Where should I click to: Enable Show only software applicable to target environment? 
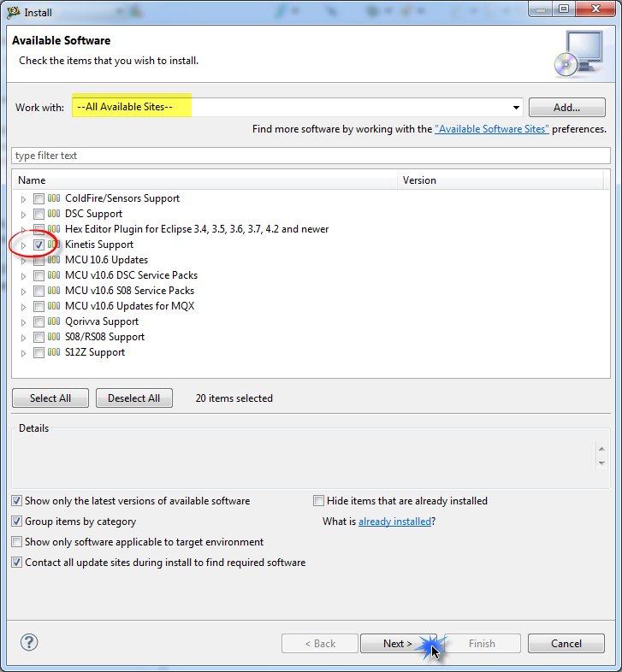click(x=17, y=542)
